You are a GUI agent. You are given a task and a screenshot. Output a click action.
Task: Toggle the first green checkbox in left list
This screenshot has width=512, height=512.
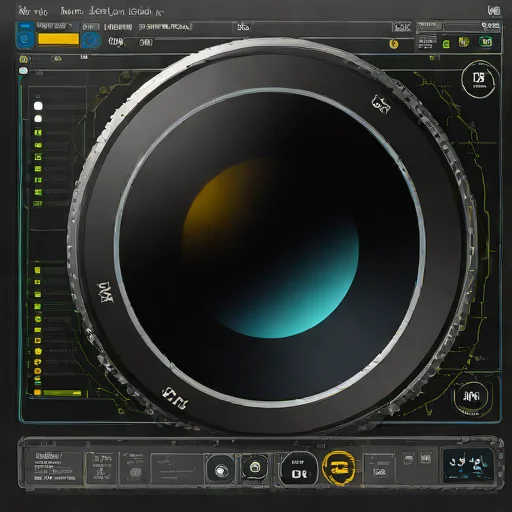38,133
